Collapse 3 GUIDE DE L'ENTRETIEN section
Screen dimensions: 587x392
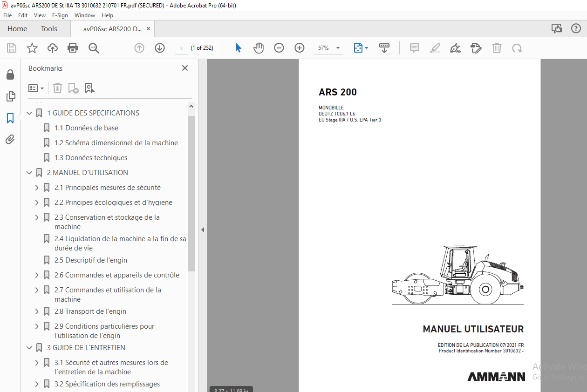[29, 348]
